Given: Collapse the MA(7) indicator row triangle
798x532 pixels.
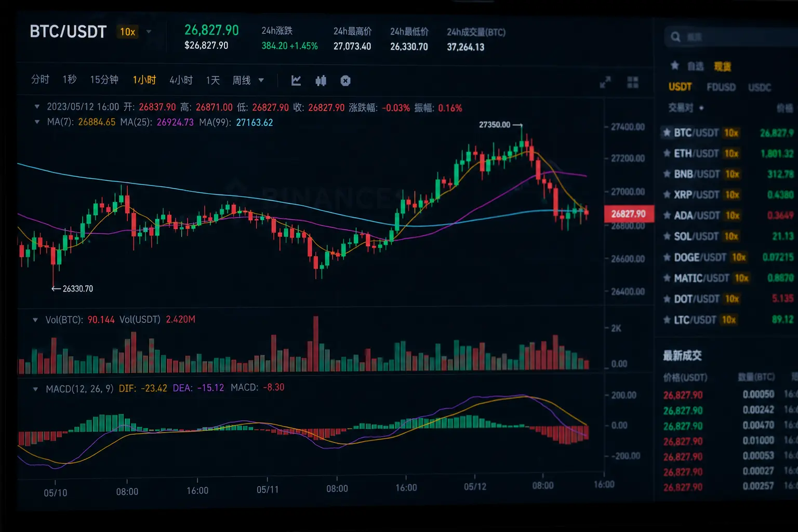Looking at the screenshot, I should pos(37,122).
